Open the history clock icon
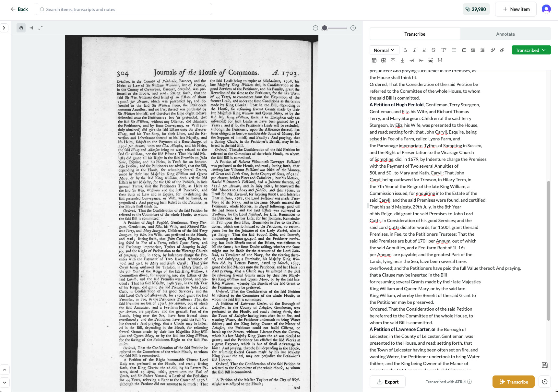 click(x=545, y=382)
